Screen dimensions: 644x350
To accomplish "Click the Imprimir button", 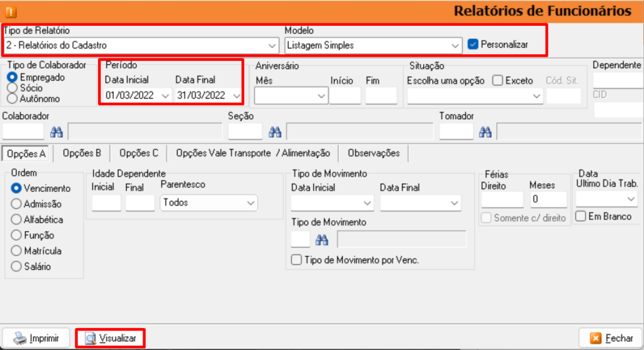I will (x=36, y=338).
